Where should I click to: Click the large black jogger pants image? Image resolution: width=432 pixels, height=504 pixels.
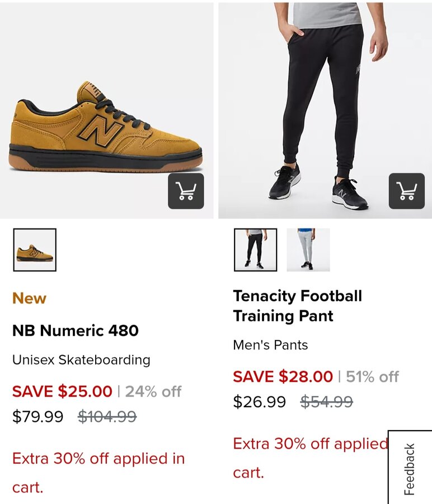pos(319,106)
